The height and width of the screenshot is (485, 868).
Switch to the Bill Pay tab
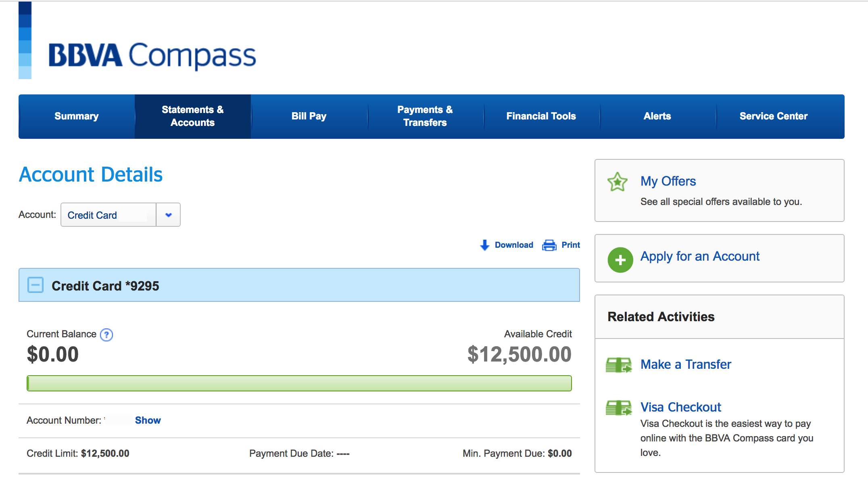pyautogui.click(x=309, y=116)
